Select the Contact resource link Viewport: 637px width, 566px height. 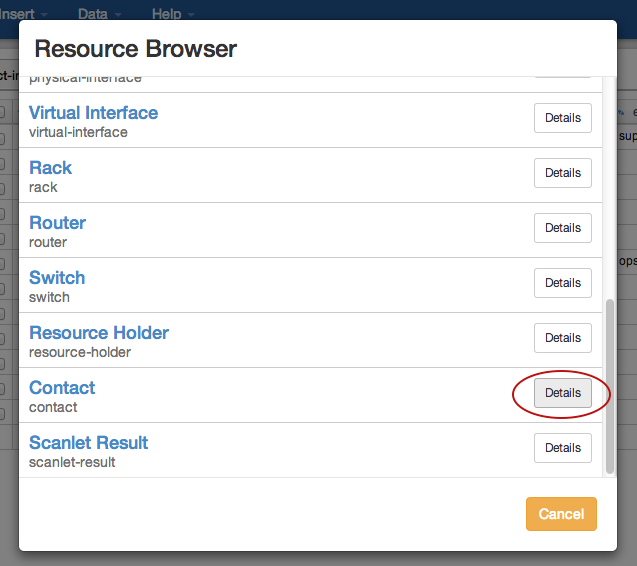click(x=62, y=388)
